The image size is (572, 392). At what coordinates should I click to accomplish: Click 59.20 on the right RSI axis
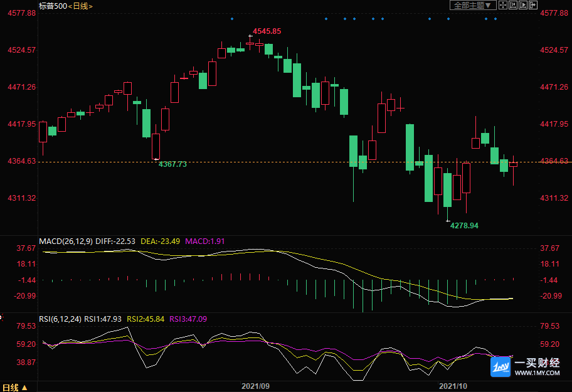click(x=550, y=344)
